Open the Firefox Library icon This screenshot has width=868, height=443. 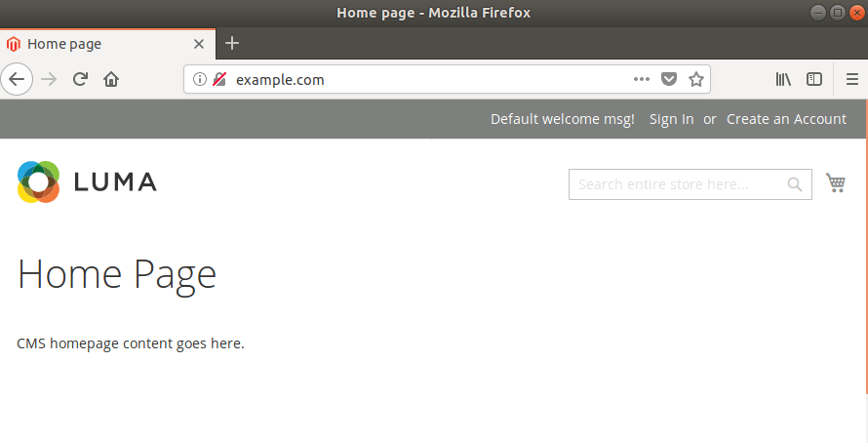pos(783,79)
